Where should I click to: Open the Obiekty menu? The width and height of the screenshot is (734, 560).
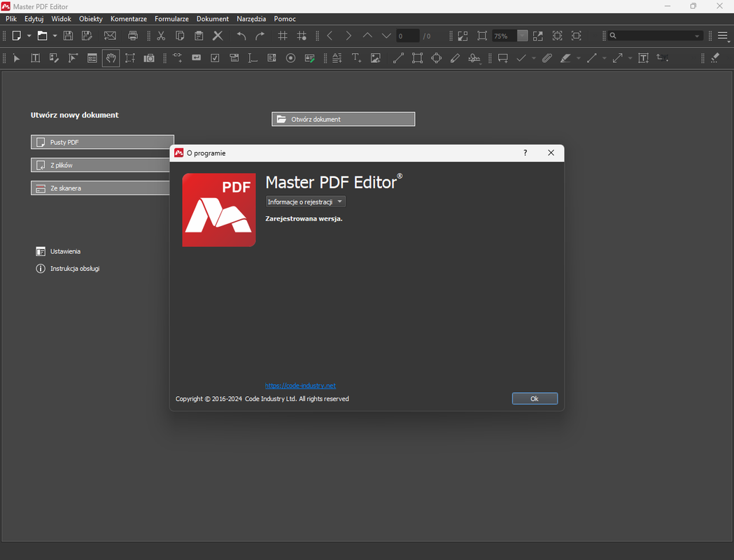click(x=91, y=19)
